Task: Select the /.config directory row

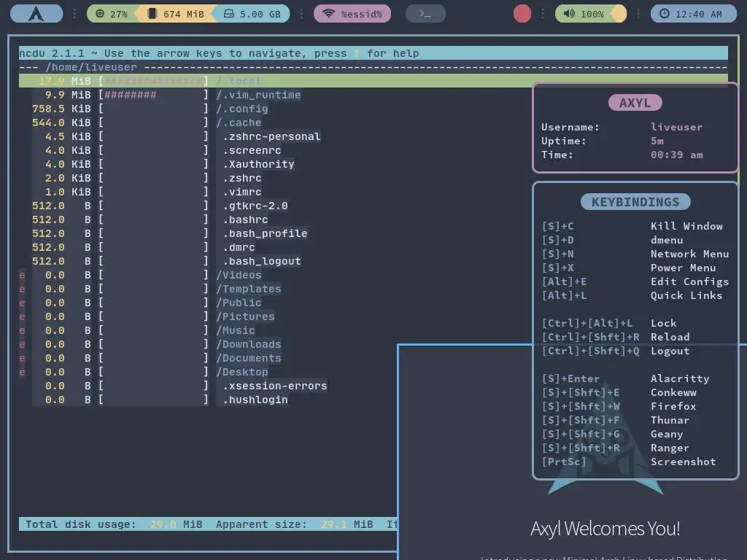Action: 150,109
